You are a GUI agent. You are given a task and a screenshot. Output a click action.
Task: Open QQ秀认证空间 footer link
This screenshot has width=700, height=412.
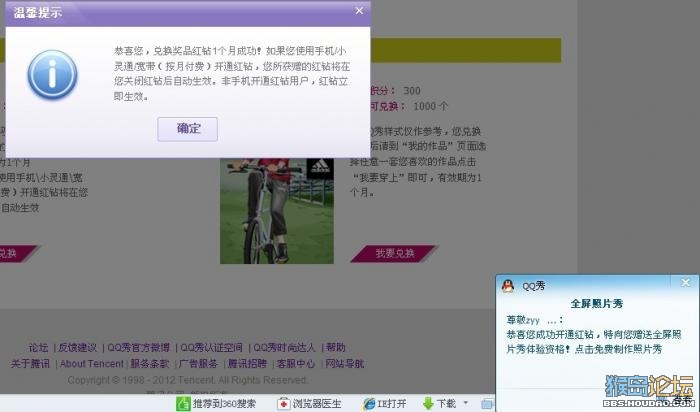click(211, 347)
